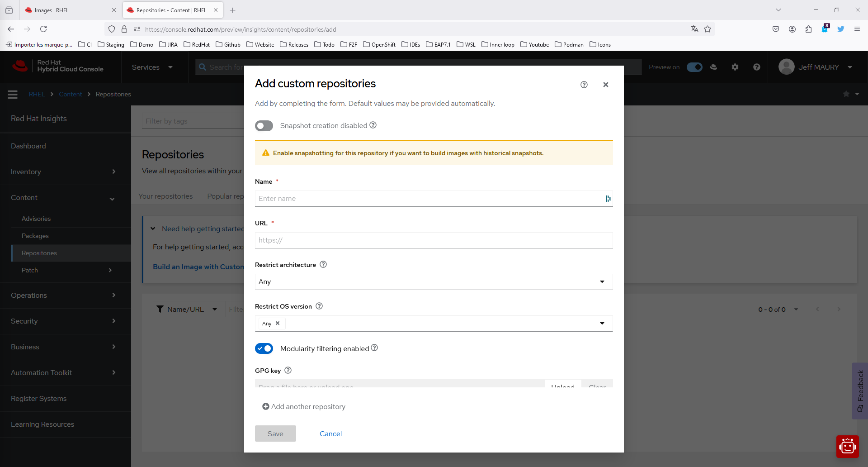Click Add another repository
This screenshot has height=467, width=868.
[304, 406]
